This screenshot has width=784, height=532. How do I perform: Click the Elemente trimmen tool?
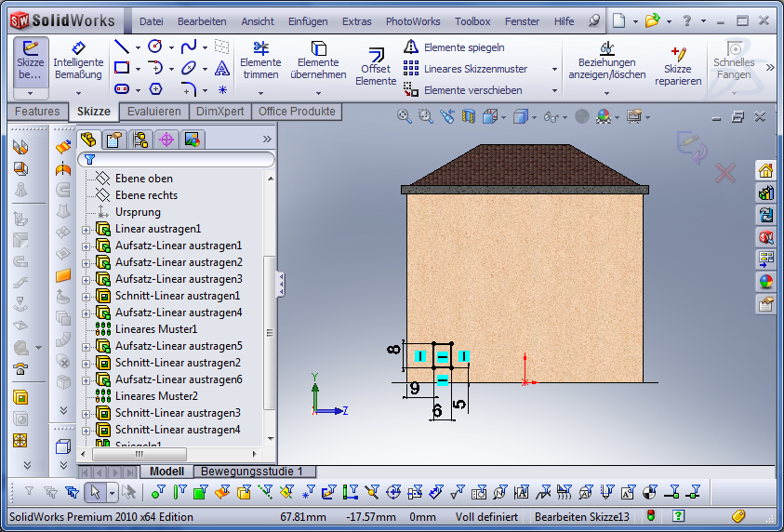(x=260, y=61)
